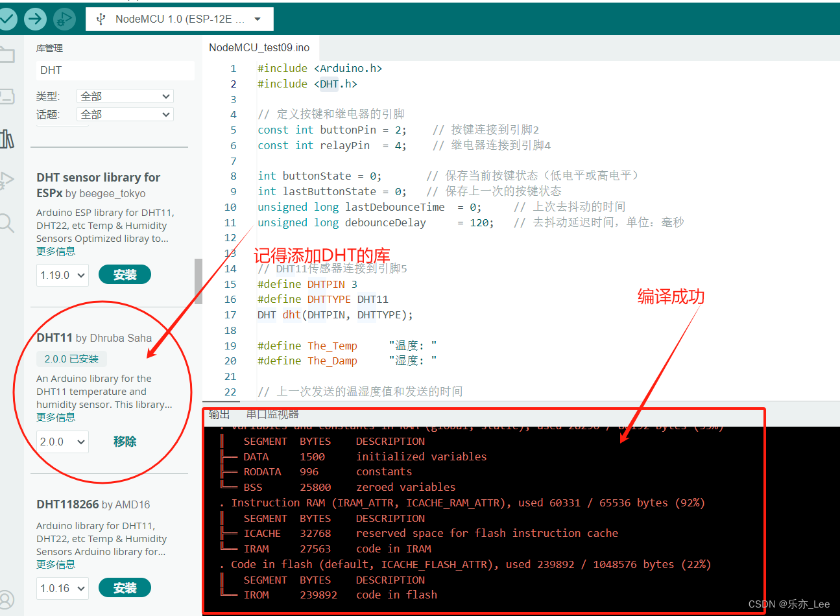Open the Debug sidebar icon
Screen dimensions: 840x616
coord(6,180)
